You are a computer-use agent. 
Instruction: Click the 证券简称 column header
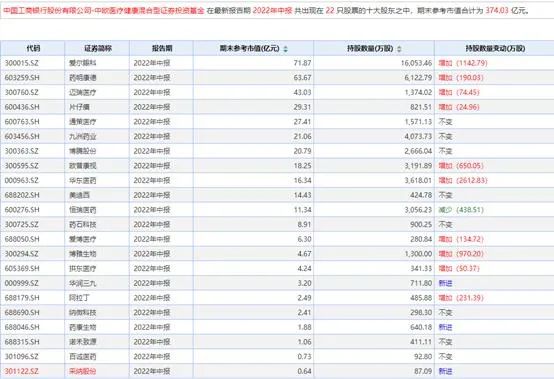click(98, 48)
